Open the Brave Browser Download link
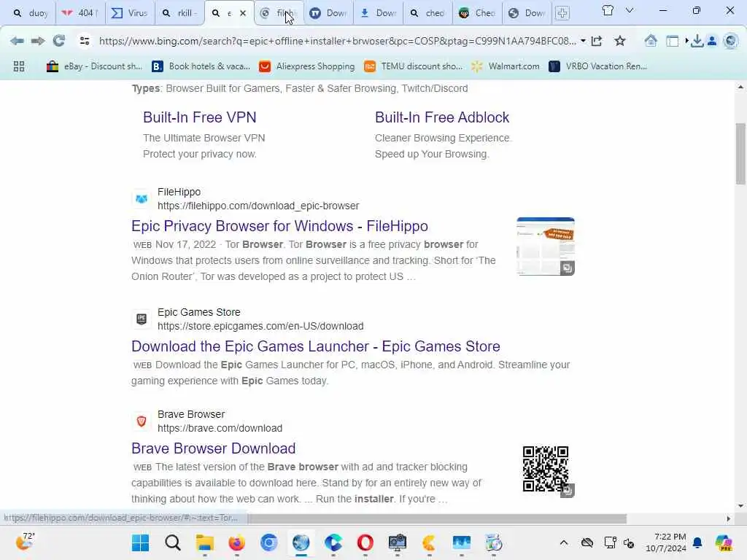This screenshot has height=560, width=747. 214,448
